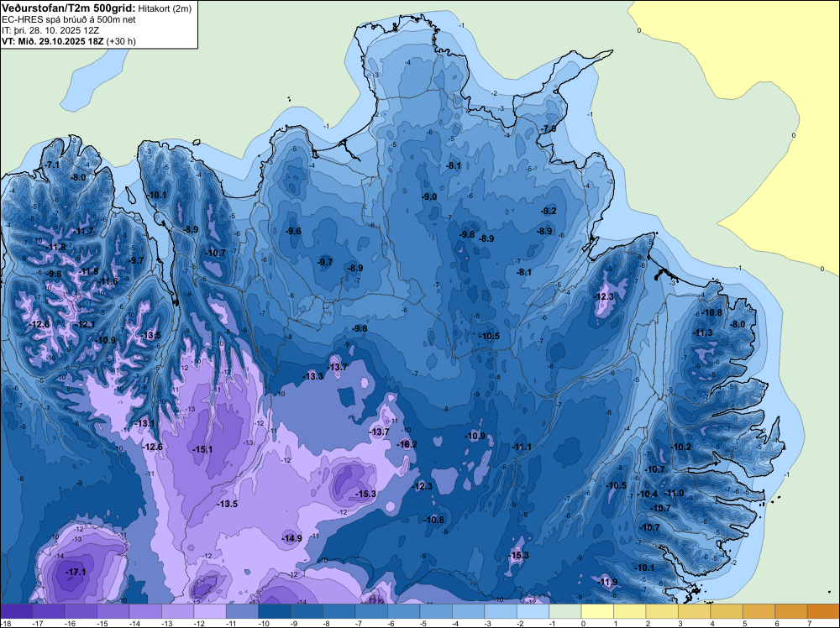Click the -13 label under the legend
The image size is (840, 628).
click(166, 623)
